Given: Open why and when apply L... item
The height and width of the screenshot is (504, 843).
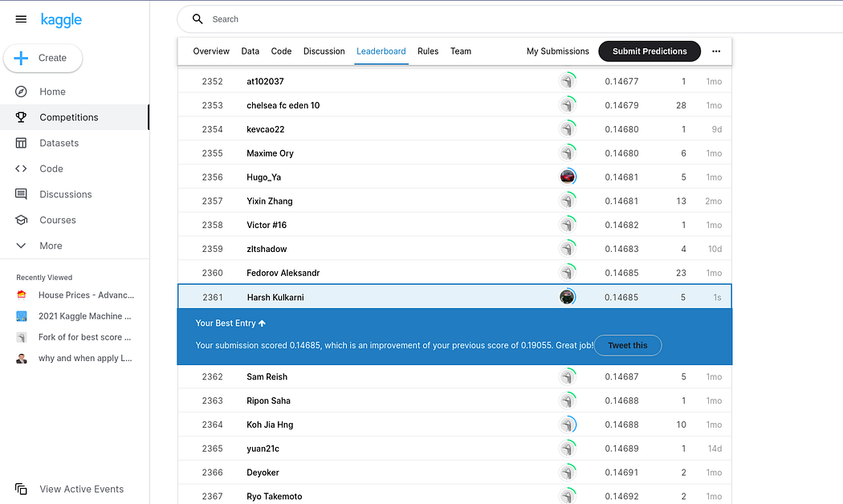Looking at the screenshot, I should tap(85, 359).
